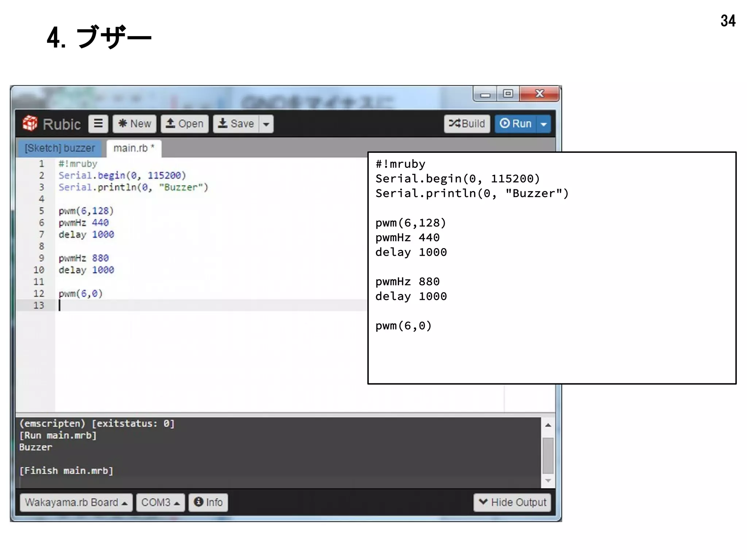Toggle Hide Output panel

point(512,502)
